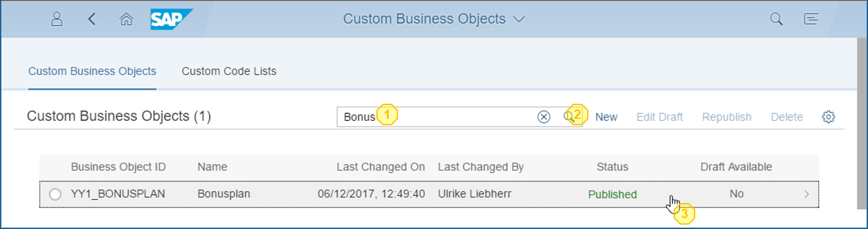Click the Edit Draft button

coord(659,117)
